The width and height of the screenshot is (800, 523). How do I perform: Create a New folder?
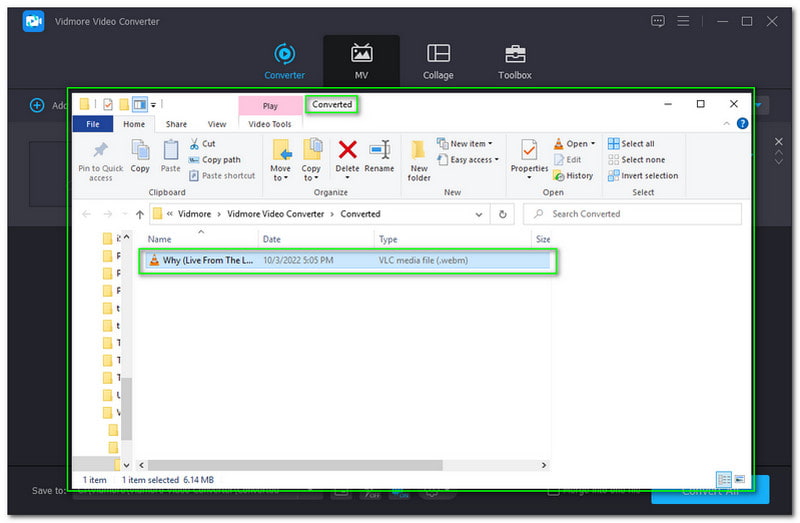point(419,161)
